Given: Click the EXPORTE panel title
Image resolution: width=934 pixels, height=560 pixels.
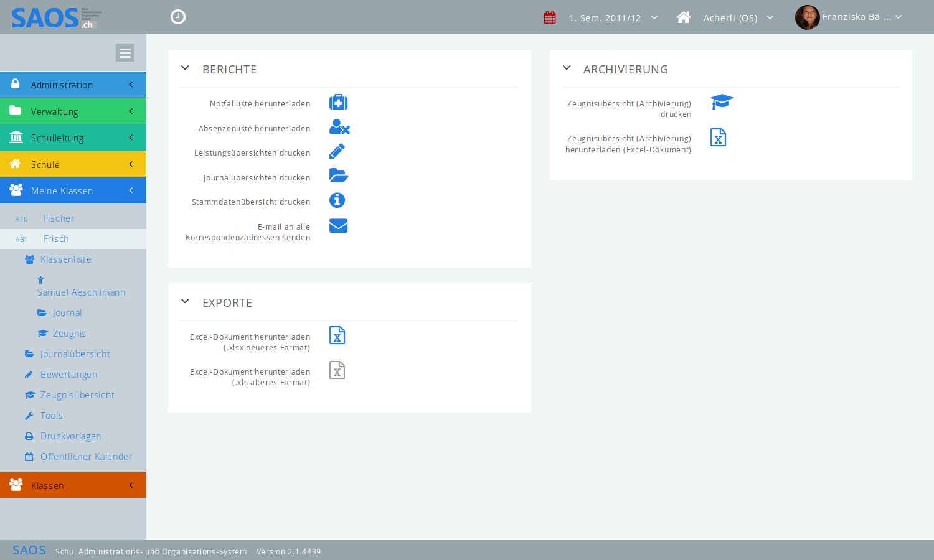Looking at the screenshot, I should pos(227,302).
